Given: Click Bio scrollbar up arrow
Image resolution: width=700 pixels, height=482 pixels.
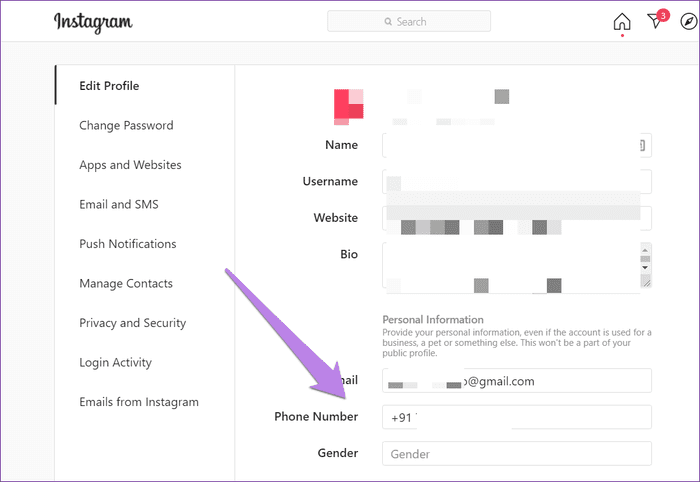Looking at the screenshot, I should pos(645,250).
